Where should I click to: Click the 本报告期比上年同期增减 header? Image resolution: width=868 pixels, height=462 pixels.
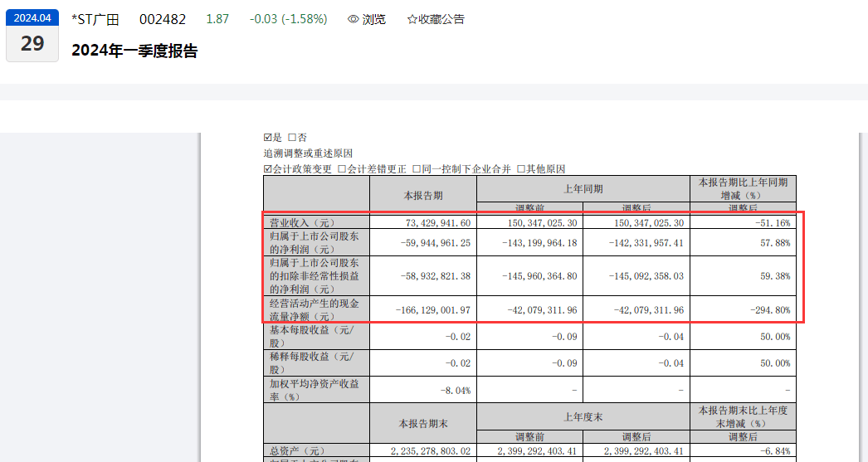743,189
